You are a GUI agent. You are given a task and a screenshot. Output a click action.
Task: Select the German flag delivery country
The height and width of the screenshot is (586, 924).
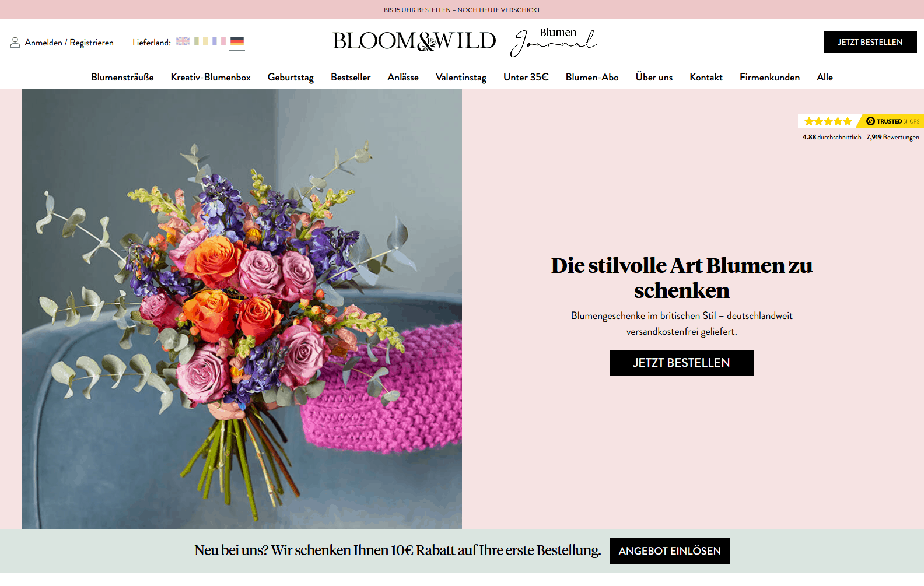pos(237,41)
